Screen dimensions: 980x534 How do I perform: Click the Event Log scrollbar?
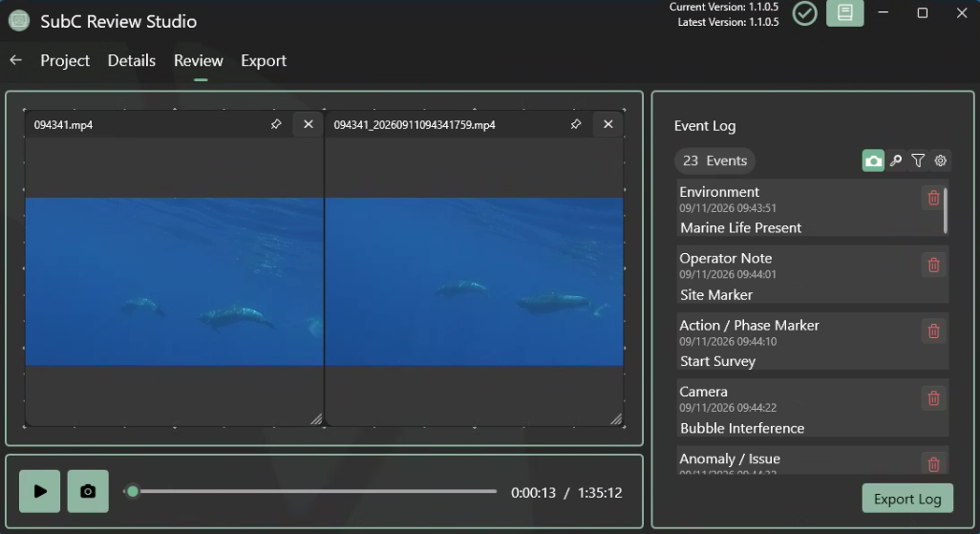(946, 210)
